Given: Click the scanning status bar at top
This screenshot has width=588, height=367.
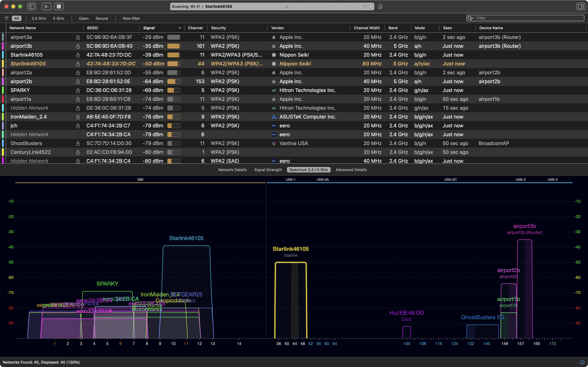Looking at the screenshot, I should click(272, 7).
